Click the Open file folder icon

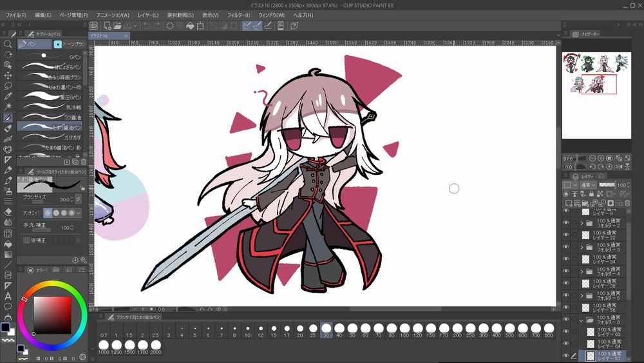(x=117, y=26)
